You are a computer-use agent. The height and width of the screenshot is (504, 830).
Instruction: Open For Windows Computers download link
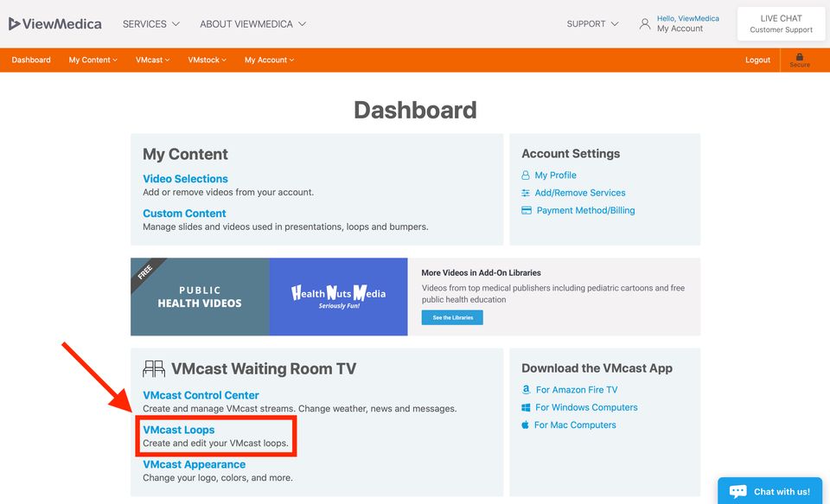[586, 407]
